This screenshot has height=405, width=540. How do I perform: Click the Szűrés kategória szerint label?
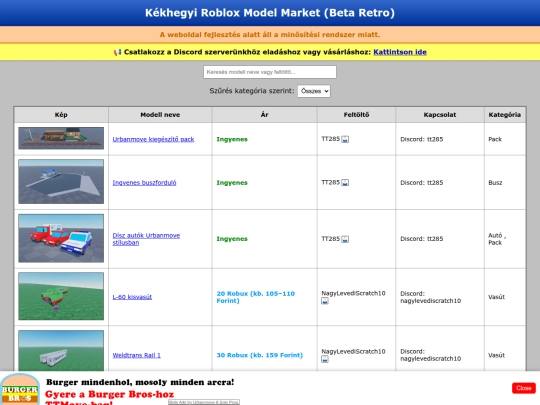point(252,91)
